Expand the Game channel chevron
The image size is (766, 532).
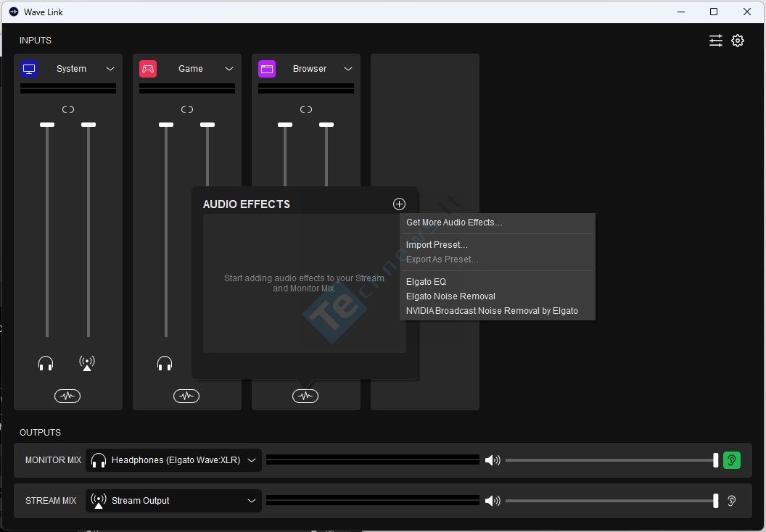click(x=229, y=69)
